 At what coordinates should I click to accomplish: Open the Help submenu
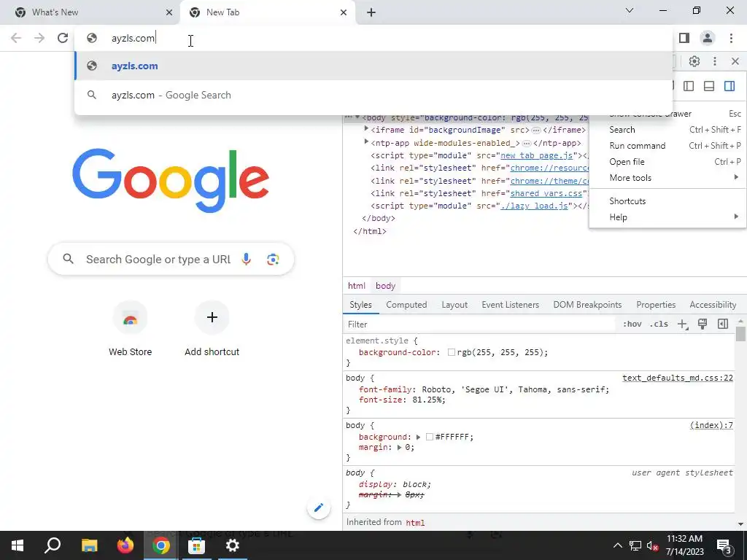[667, 217]
